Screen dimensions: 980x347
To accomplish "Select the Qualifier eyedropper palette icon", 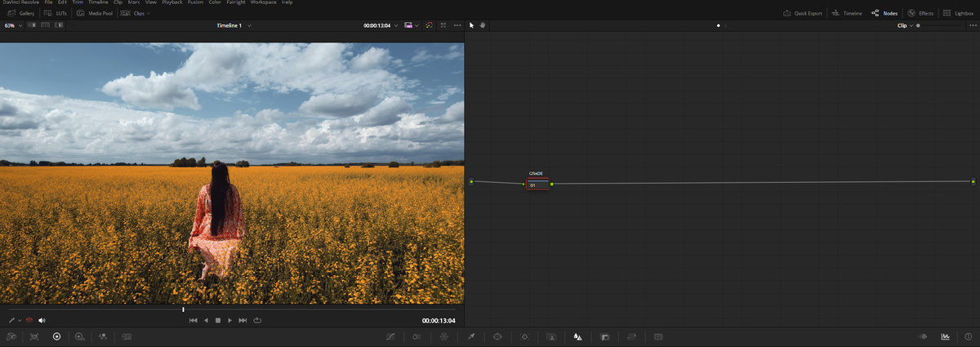I will point(470,336).
